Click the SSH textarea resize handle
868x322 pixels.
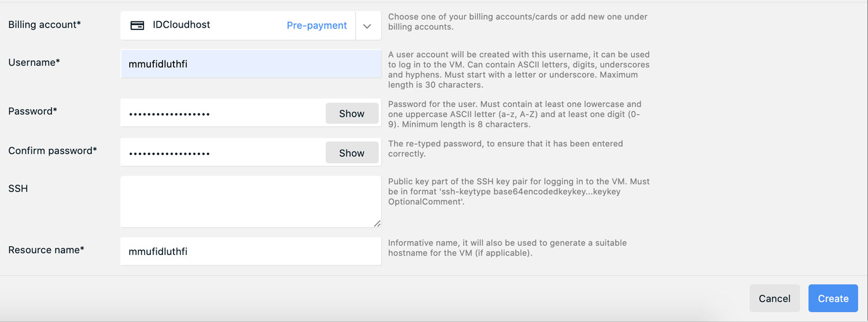coord(377,223)
